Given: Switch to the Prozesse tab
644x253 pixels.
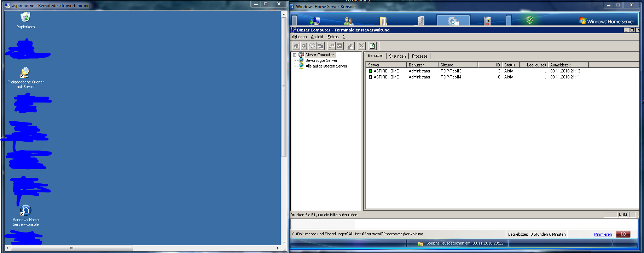Looking at the screenshot, I should point(419,56).
